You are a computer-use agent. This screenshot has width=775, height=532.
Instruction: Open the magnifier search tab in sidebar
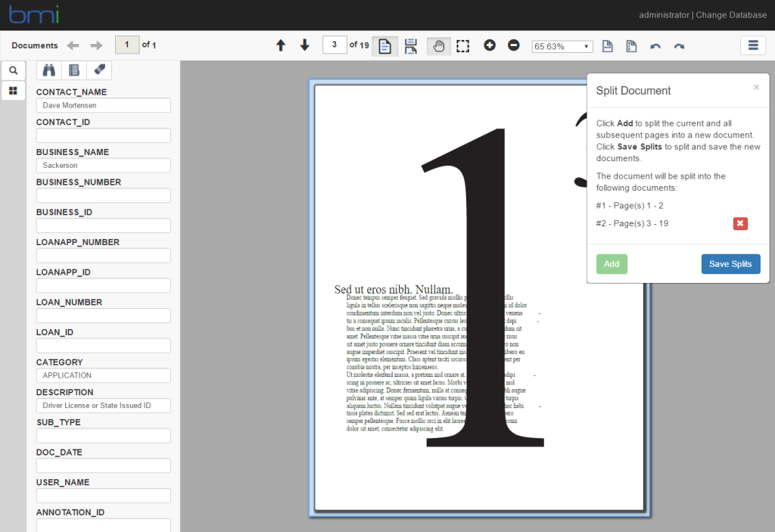coord(13,70)
